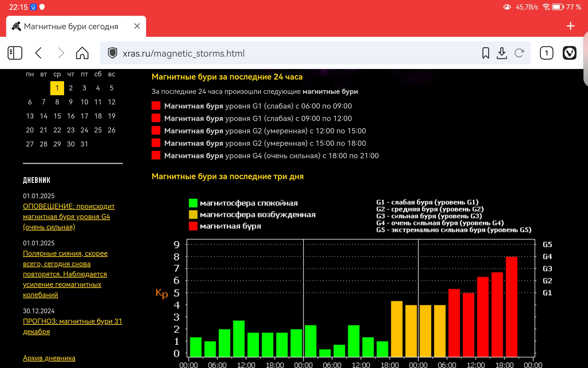Open ПРОГНОЗ: магнитные бури 31 декабря link
The height and width of the screenshot is (368, 588).
point(72,326)
